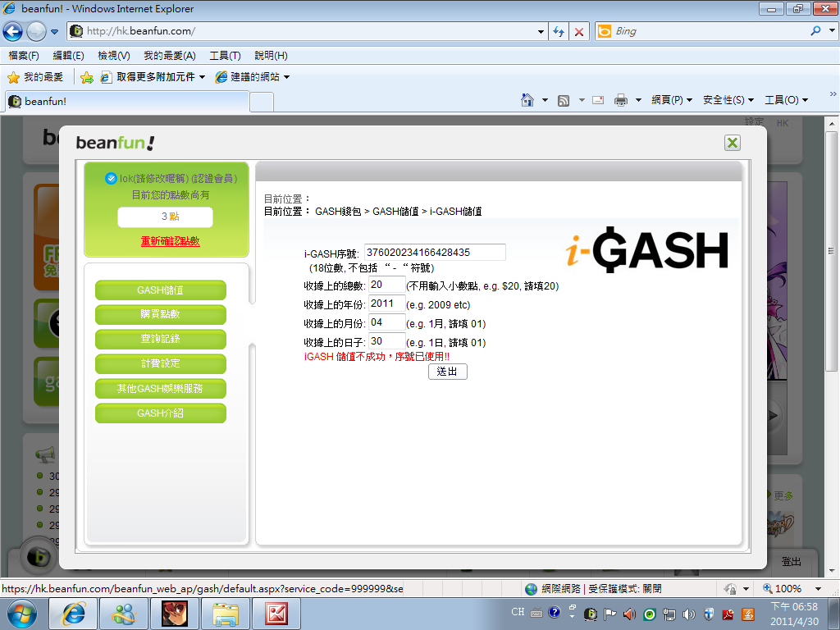This screenshot has height=630, width=840.
Task: Select the beanfun! browser tab
Action: [x=126, y=102]
